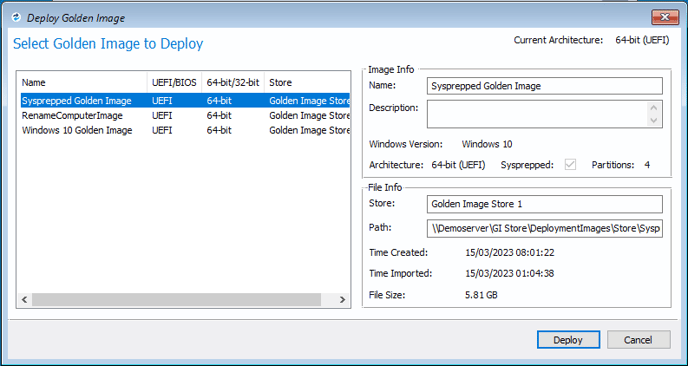Image resolution: width=688 pixels, height=366 pixels.
Task: Click the list's right scroll arrow
Action: [x=342, y=300]
